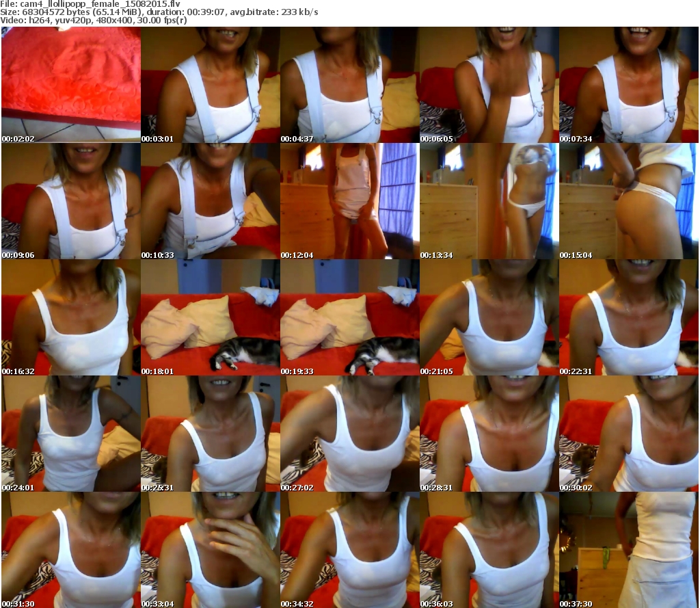Pick the final frame at 00:37:30
Screen dimensions: 700x608
pyautogui.click(x=629, y=550)
